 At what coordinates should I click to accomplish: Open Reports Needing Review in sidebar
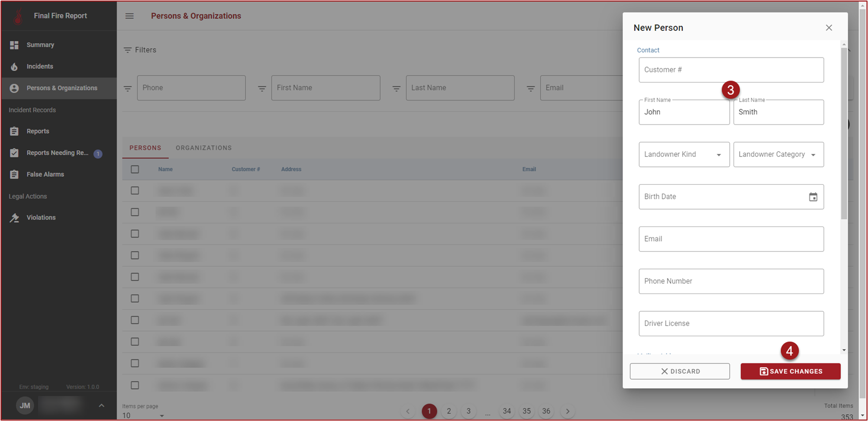tap(57, 153)
